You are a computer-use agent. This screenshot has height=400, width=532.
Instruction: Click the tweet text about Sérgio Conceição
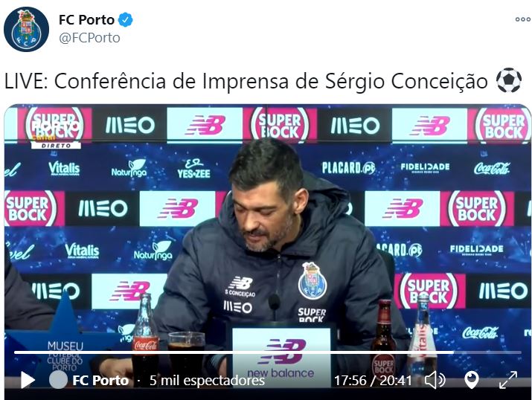click(246, 81)
